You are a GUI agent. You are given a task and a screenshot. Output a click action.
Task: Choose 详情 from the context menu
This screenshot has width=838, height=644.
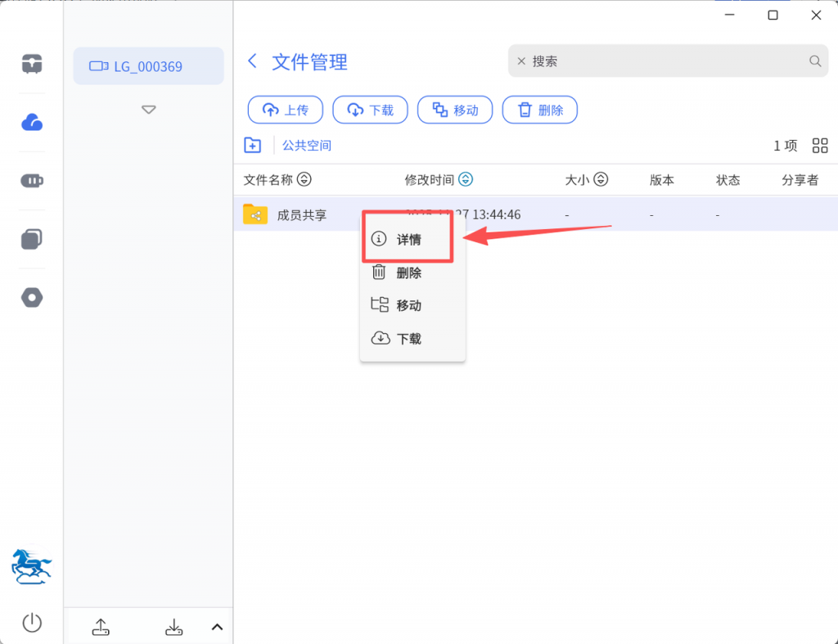coord(408,240)
